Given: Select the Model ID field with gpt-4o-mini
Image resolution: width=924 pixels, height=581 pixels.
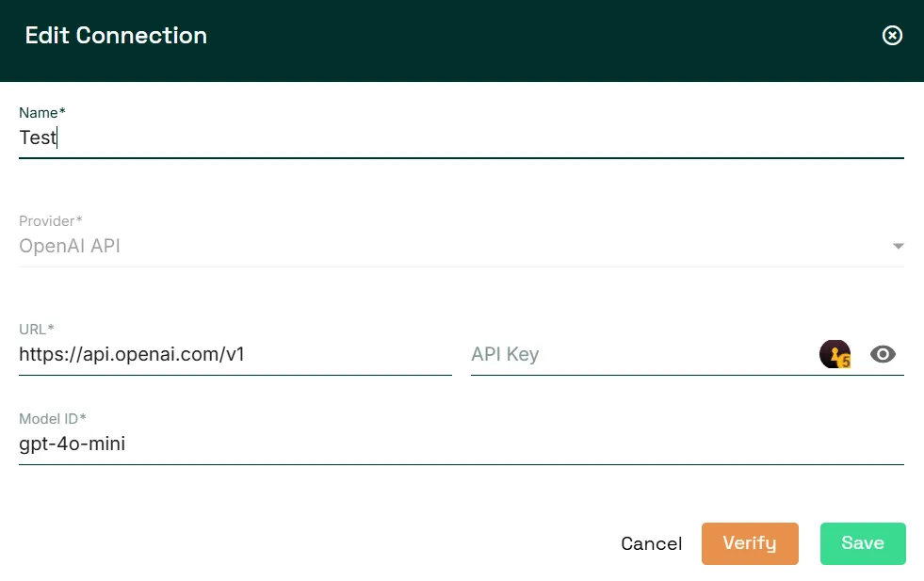Looking at the screenshot, I should pos(462,444).
